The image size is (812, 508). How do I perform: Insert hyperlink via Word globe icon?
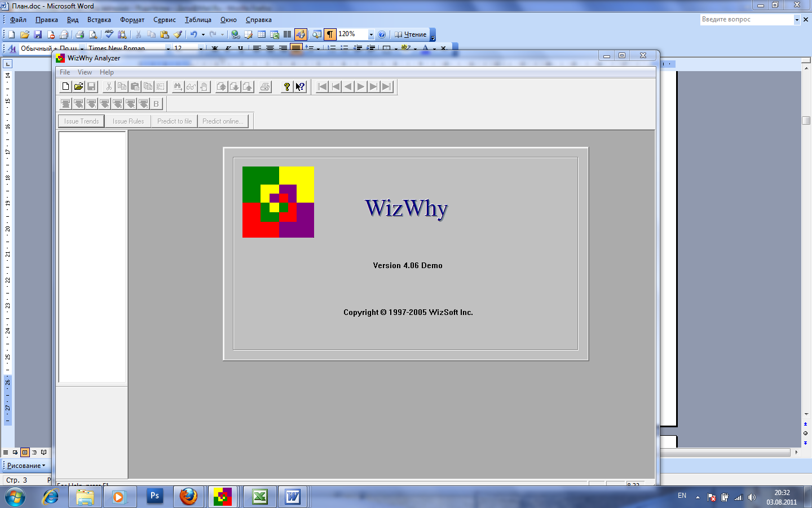coord(235,34)
